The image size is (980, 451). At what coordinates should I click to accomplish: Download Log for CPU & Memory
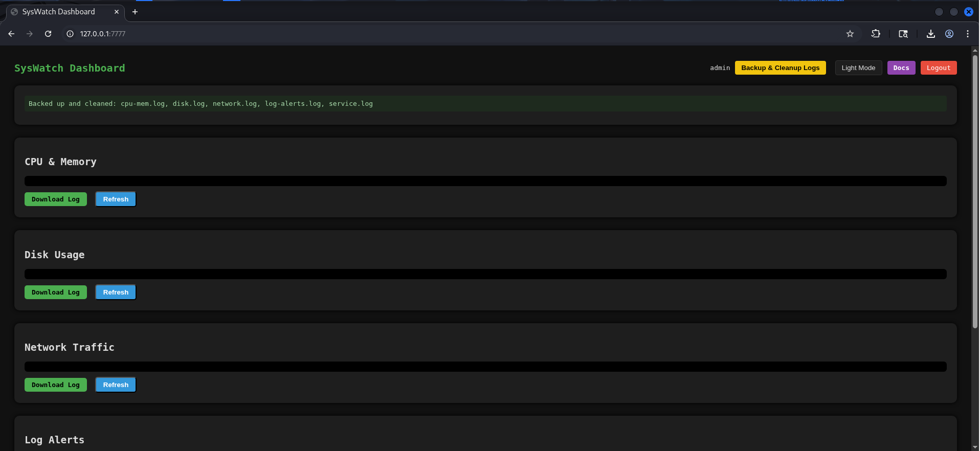(56, 199)
